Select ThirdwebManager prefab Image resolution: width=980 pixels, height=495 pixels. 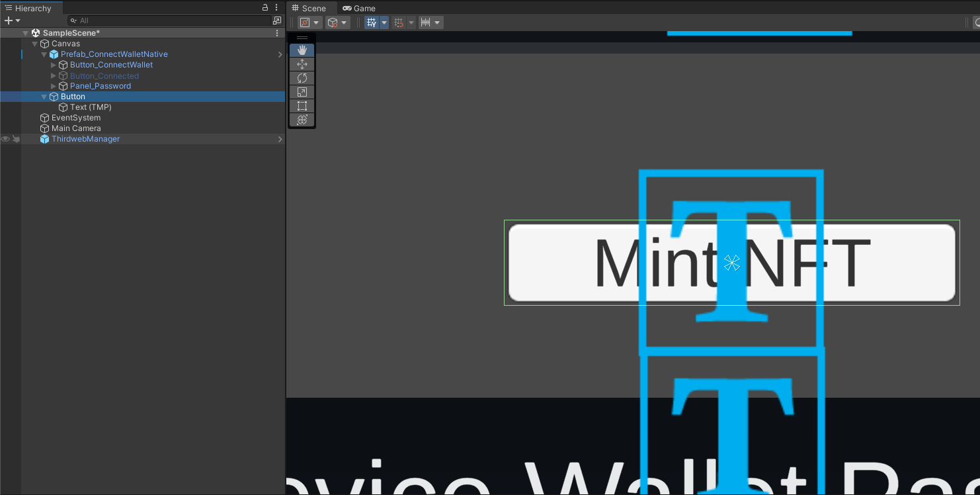(86, 139)
